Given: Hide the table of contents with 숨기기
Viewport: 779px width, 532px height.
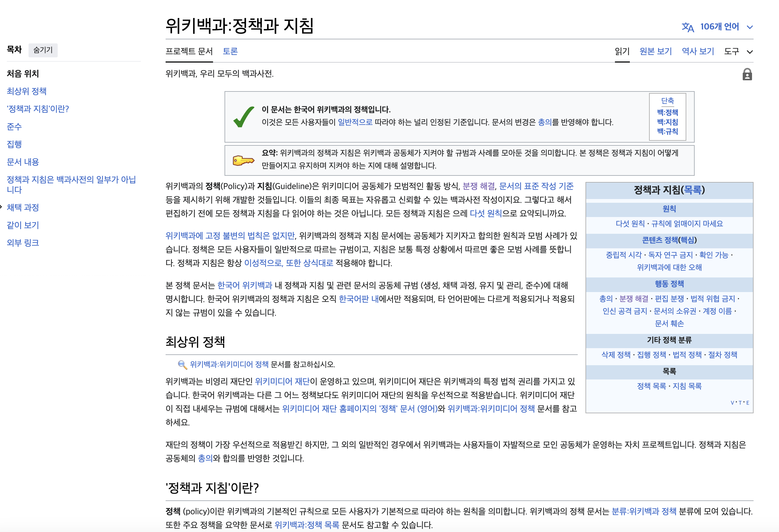Looking at the screenshot, I should [x=43, y=50].
